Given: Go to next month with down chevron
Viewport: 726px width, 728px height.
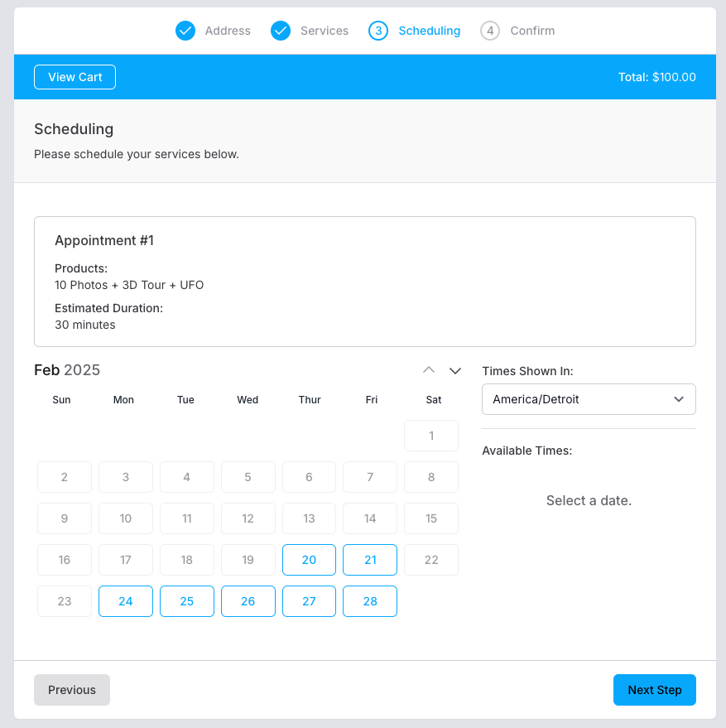Looking at the screenshot, I should coord(455,370).
